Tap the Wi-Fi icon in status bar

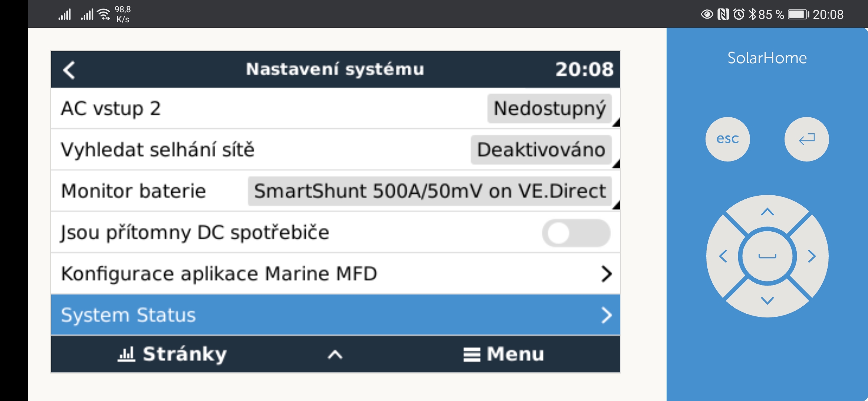[103, 14]
